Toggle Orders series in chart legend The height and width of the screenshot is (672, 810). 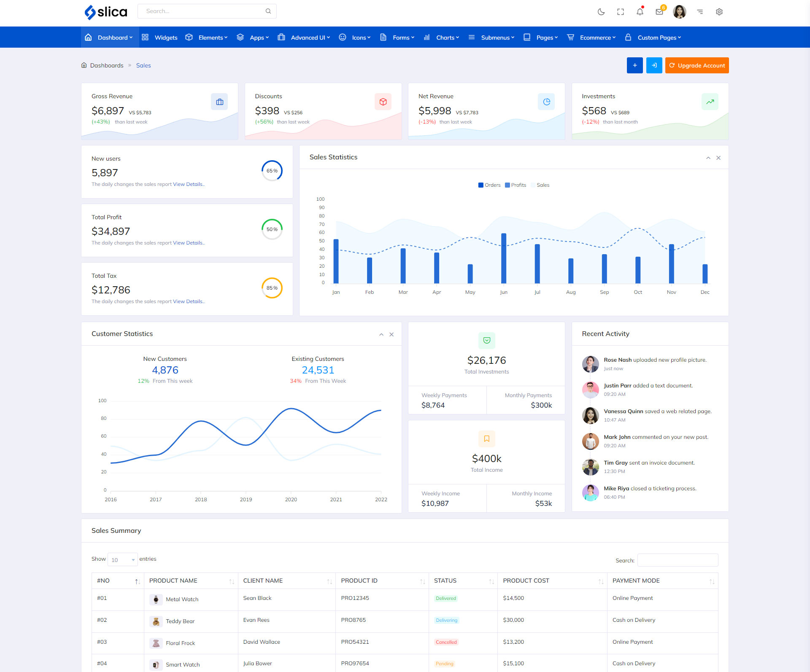(489, 185)
